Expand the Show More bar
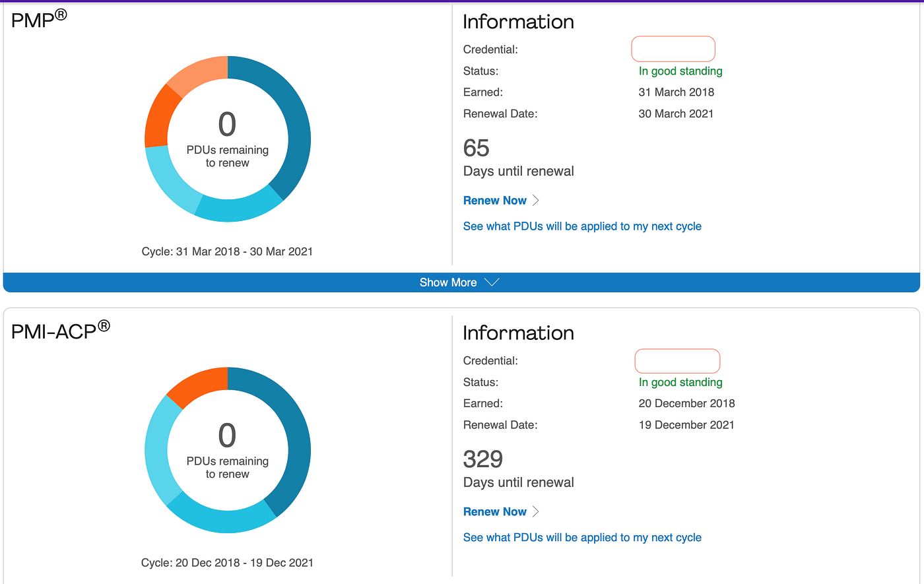This screenshot has width=924, height=584. (461, 282)
